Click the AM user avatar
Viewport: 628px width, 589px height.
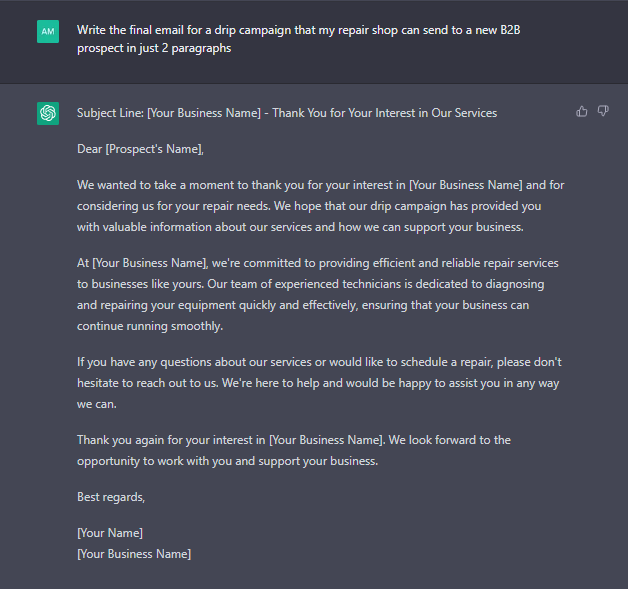tap(48, 31)
